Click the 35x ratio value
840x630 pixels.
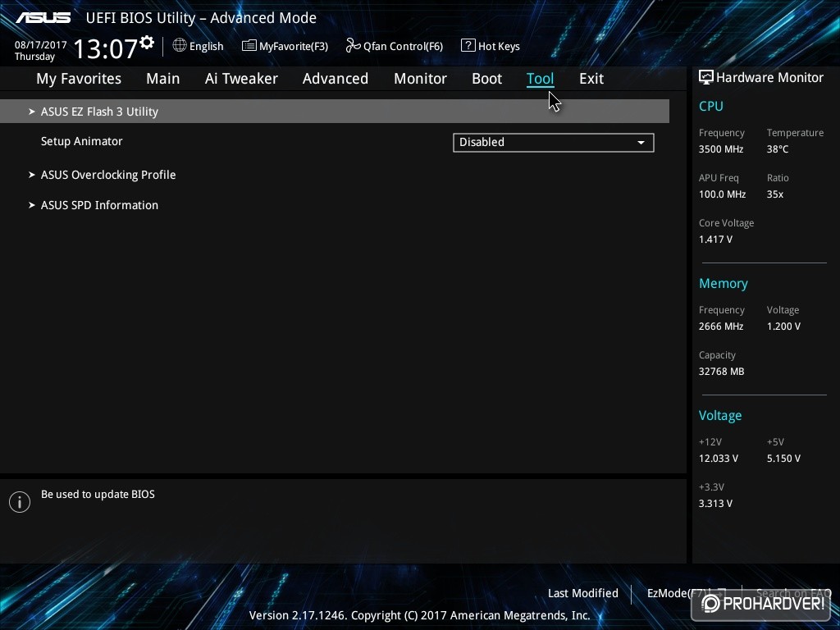tap(774, 194)
